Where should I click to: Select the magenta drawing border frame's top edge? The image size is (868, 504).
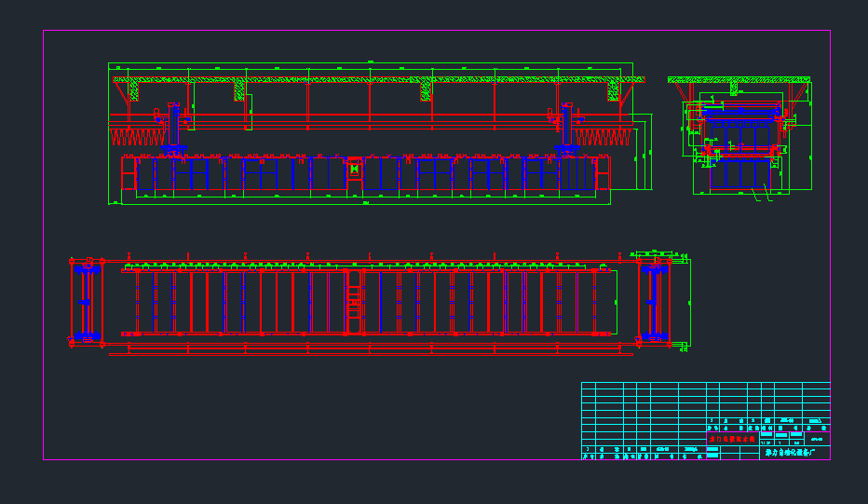coord(436,31)
